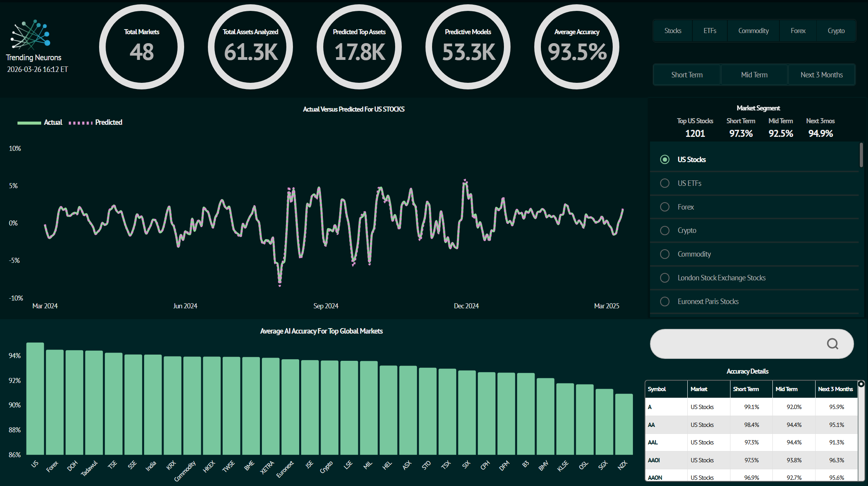Click the Next 3 Months button

point(821,75)
